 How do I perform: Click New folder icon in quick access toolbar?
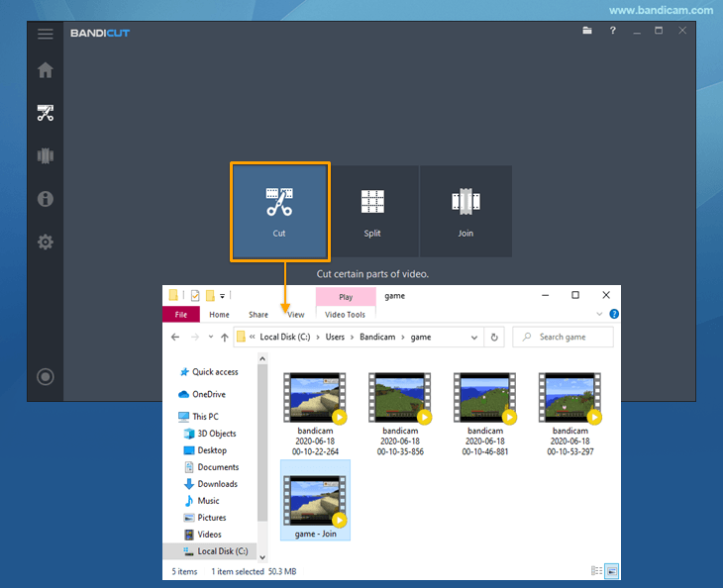210,295
